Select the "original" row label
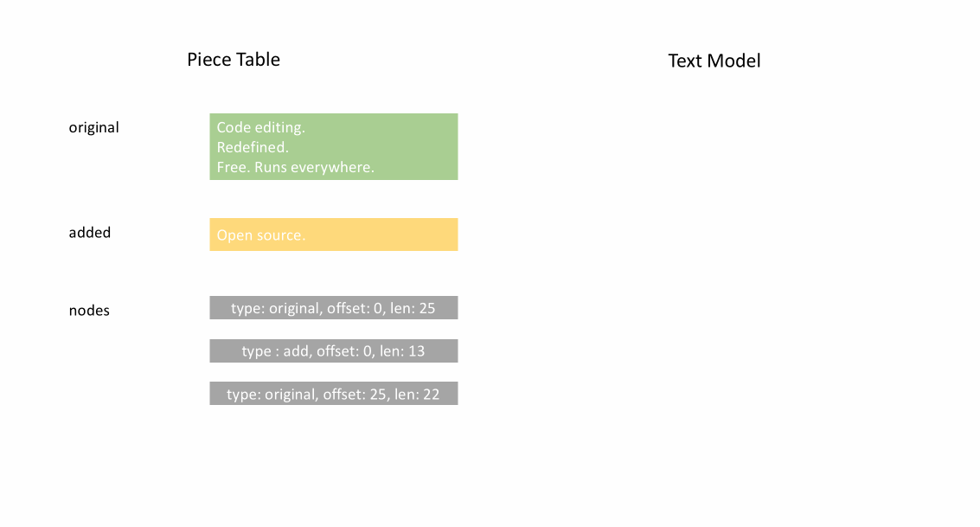Image resolution: width=980 pixels, height=527 pixels. [93, 128]
